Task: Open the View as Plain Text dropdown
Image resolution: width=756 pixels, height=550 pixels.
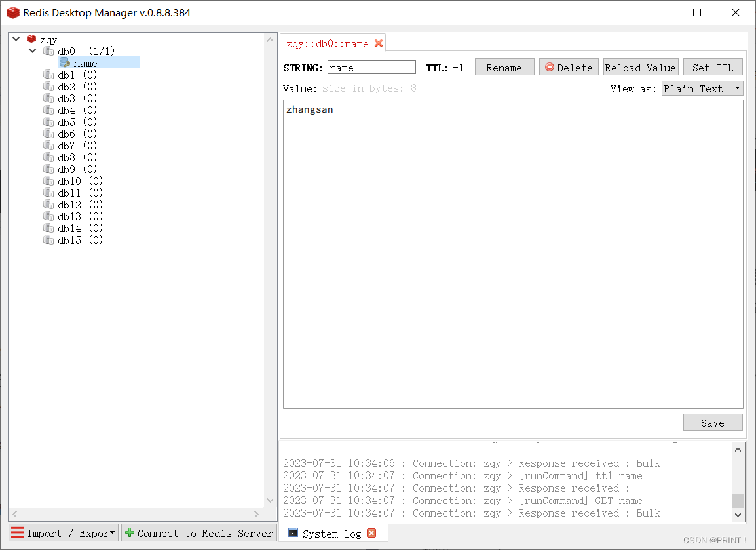Action: (x=702, y=88)
